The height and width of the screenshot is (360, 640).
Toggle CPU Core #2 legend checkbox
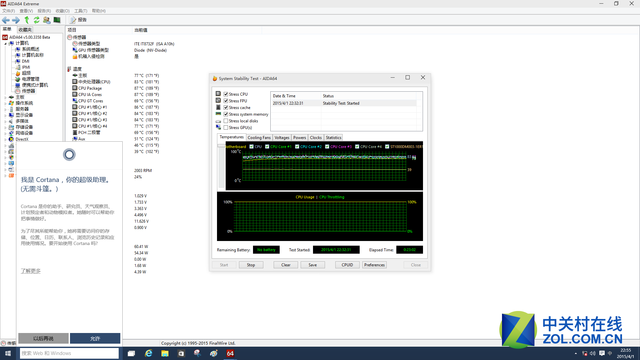click(x=297, y=147)
